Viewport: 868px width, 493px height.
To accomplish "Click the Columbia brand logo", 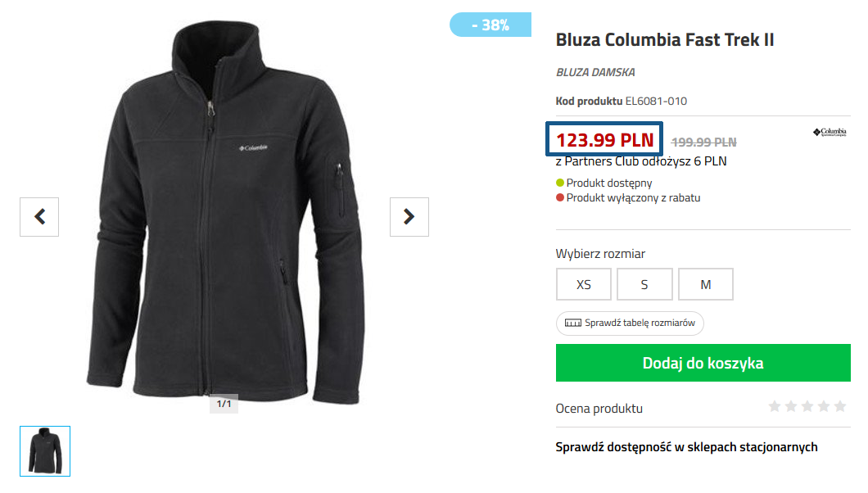I will (830, 132).
